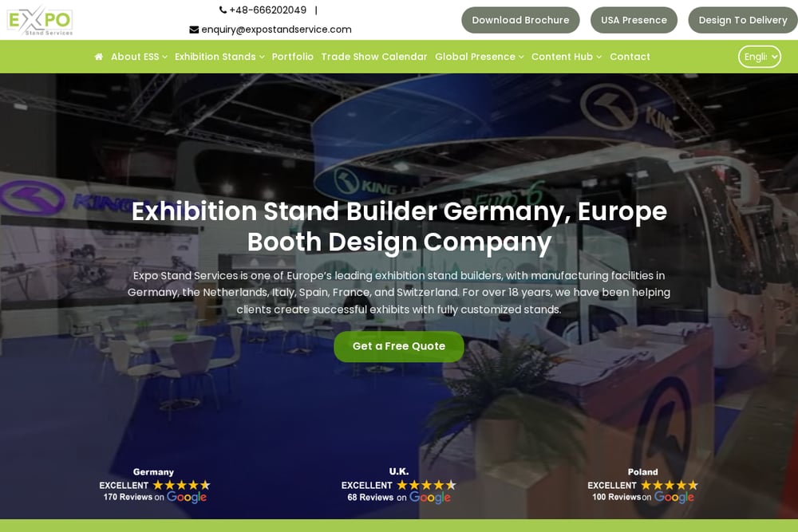798x532 pixels.
Task: Click the Expo Stand Services logo
Action: click(40, 21)
